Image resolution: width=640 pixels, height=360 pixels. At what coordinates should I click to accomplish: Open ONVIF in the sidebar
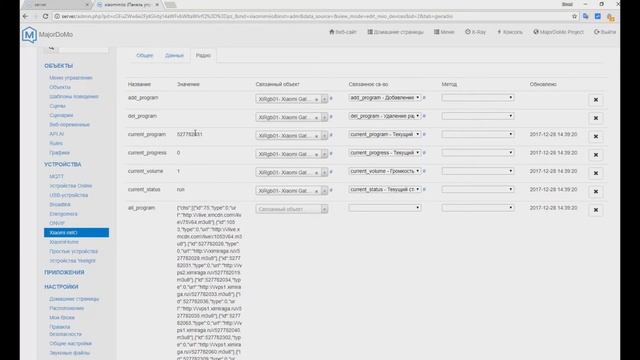(x=57, y=223)
